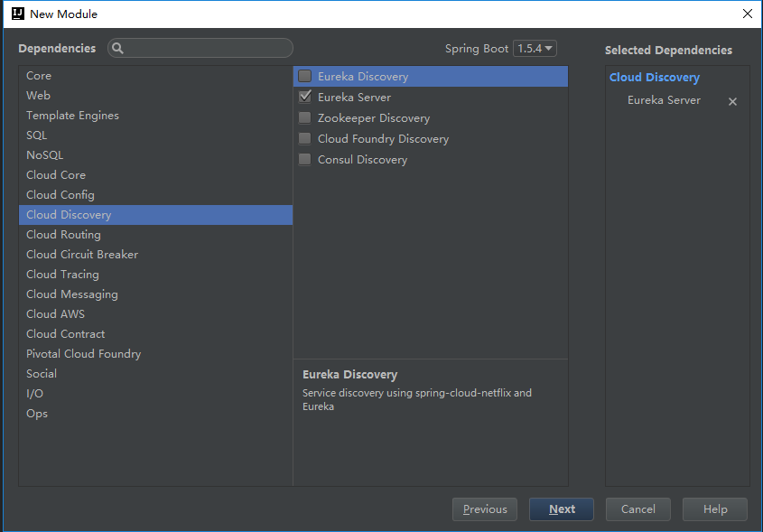This screenshot has width=763, height=532.
Task: Select the NoSQL category
Action: click(44, 155)
